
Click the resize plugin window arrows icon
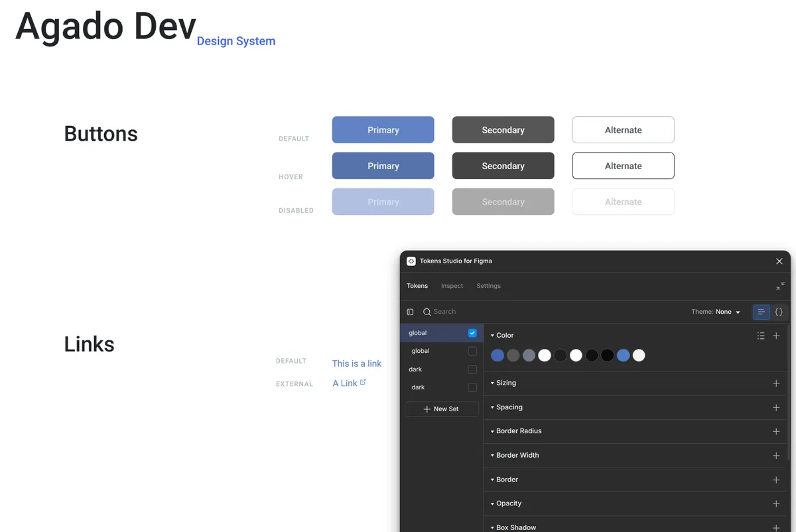[x=780, y=287]
